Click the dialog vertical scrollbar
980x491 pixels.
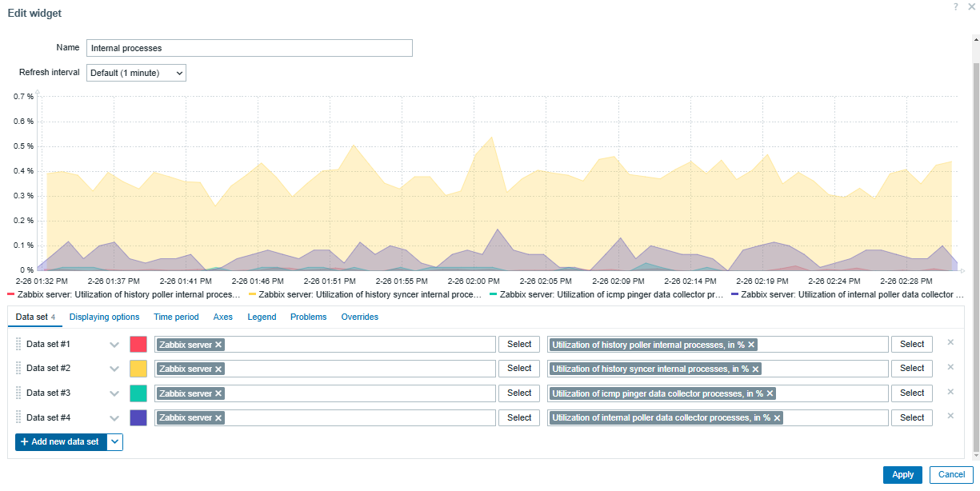(x=975, y=256)
